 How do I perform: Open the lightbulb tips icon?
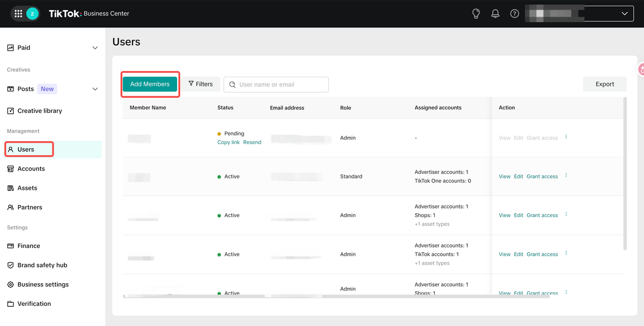tap(476, 14)
